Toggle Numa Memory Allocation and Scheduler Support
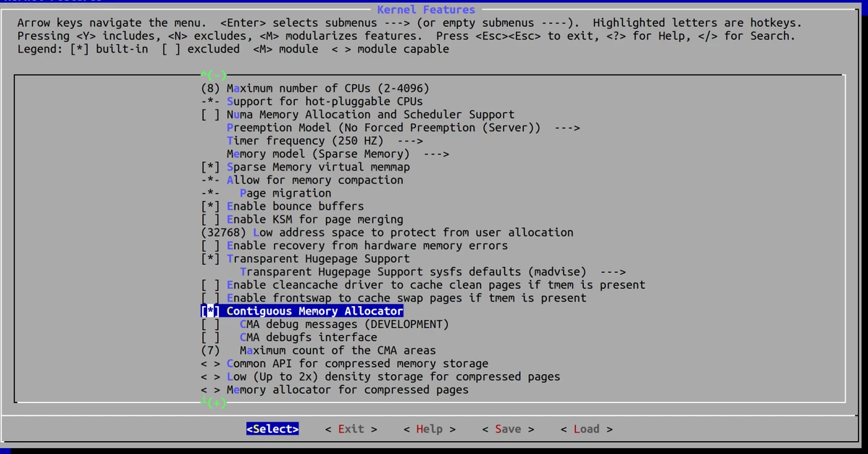Image resolution: width=868 pixels, height=454 pixels. [x=358, y=115]
